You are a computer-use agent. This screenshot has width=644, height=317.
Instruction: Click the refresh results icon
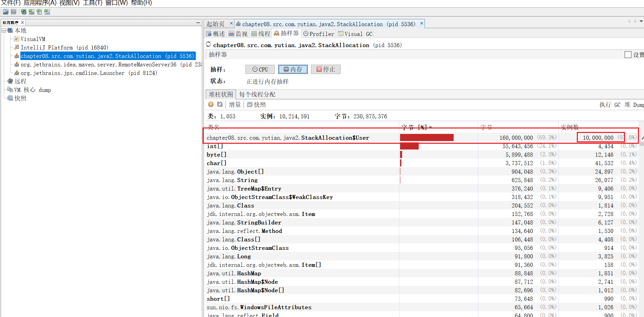coord(220,104)
